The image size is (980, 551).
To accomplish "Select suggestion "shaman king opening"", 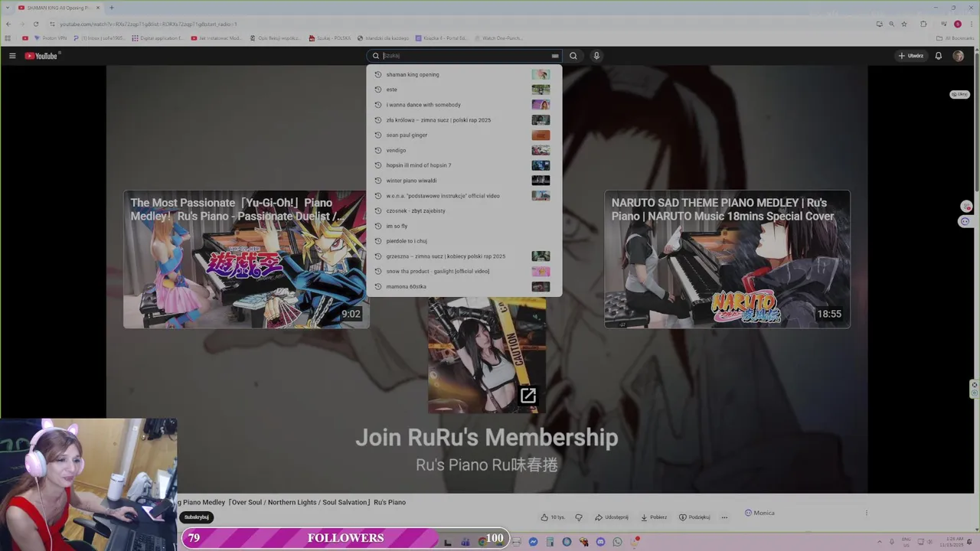I will [463, 74].
